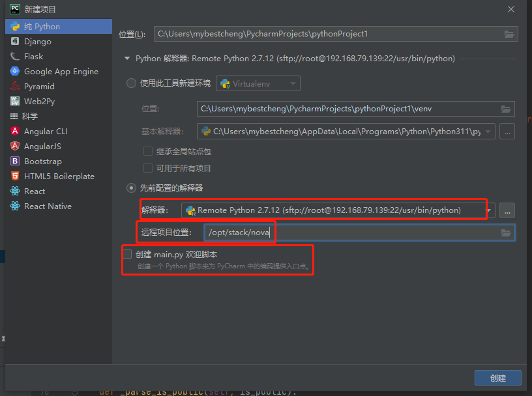Click the 科学 grid icon
Screen dimensions: 532x396
tap(14, 117)
